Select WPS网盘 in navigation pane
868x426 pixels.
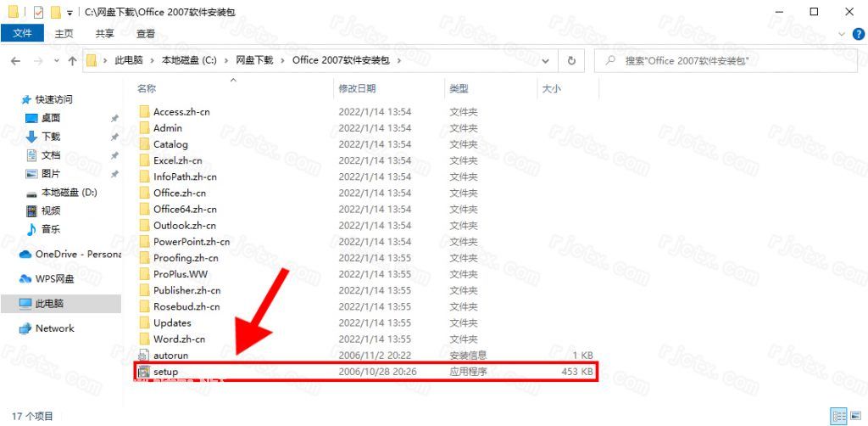(x=54, y=278)
